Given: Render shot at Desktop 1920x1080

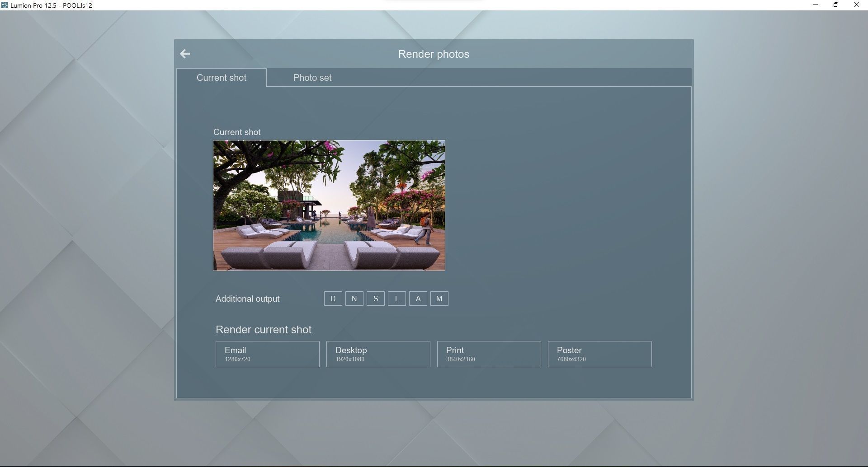Looking at the screenshot, I should [378, 354].
